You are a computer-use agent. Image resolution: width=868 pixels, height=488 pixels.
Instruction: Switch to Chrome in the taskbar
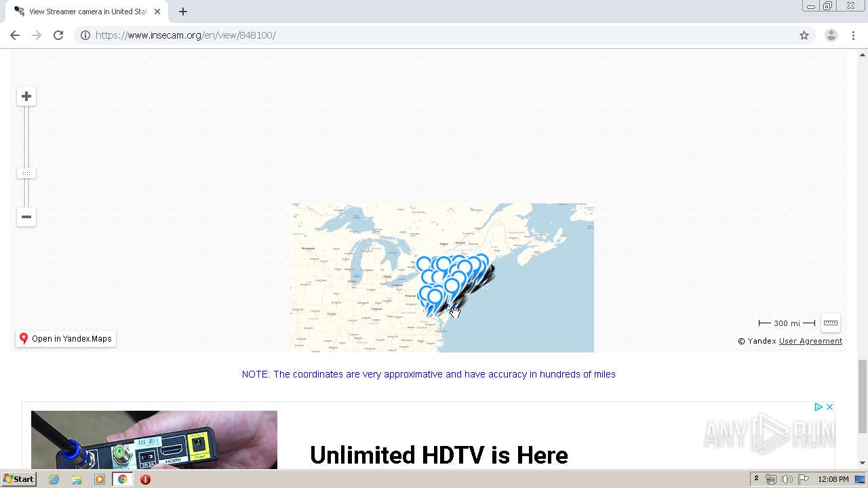[x=123, y=479]
